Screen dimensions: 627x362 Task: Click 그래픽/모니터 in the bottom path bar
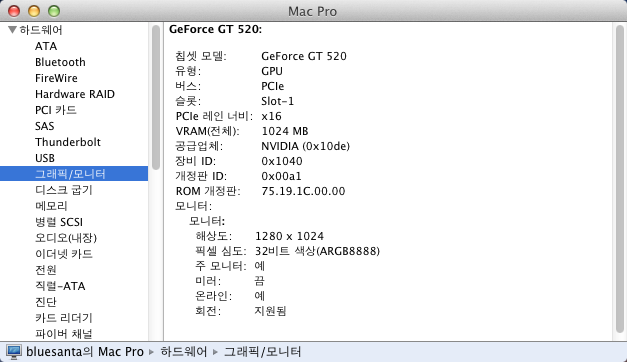[x=262, y=352]
